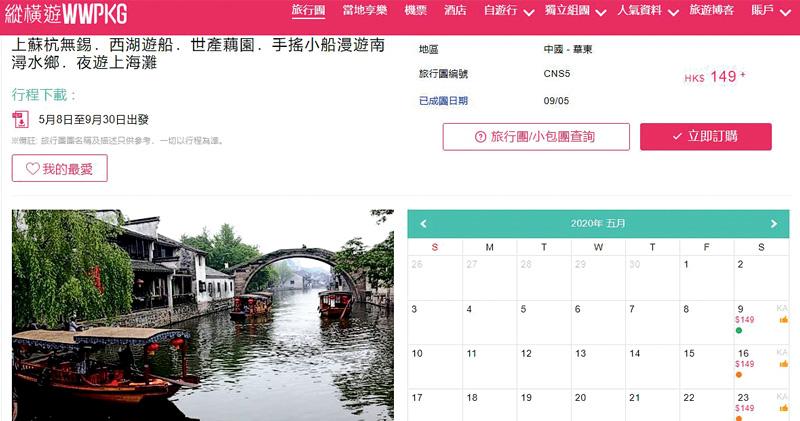Screen dimensions: 800x421
Task: Click the 已成團日期 link
Action: (443, 101)
